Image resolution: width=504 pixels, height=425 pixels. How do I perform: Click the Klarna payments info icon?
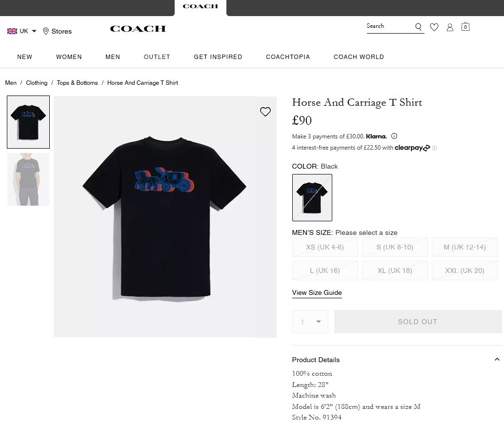point(394,136)
